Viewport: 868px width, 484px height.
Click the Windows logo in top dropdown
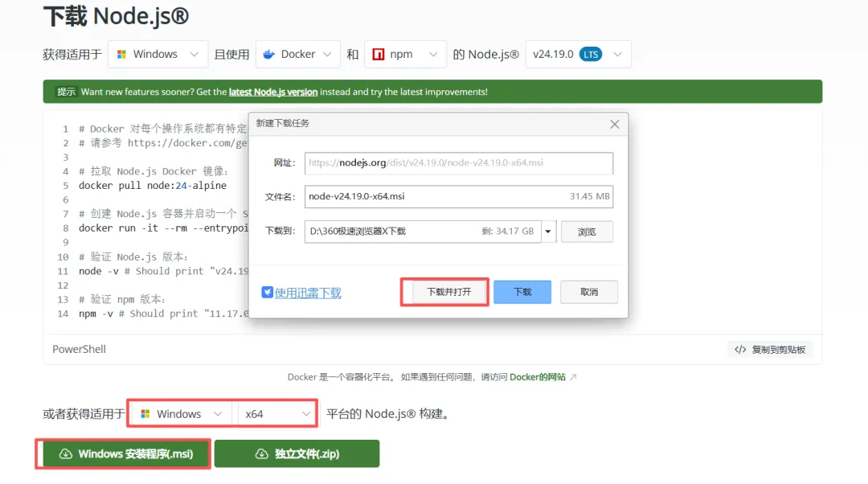click(122, 55)
